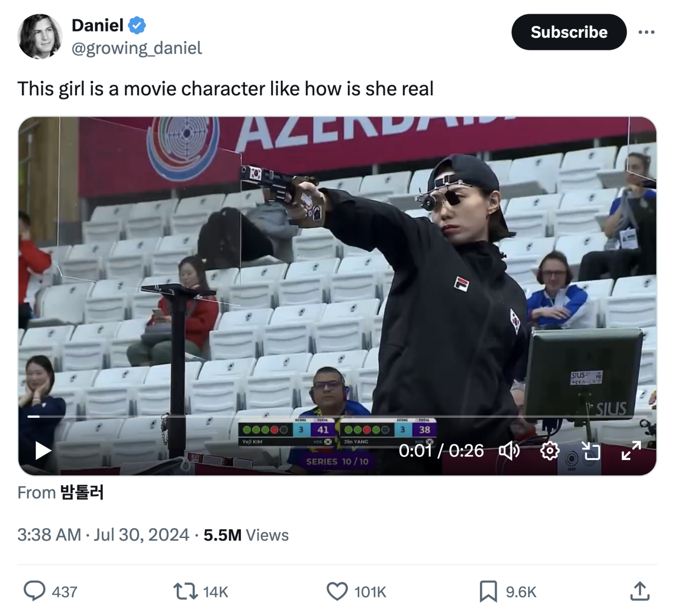Play the video in the tweet
This screenshot has height=616, width=675.
[x=43, y=450]
